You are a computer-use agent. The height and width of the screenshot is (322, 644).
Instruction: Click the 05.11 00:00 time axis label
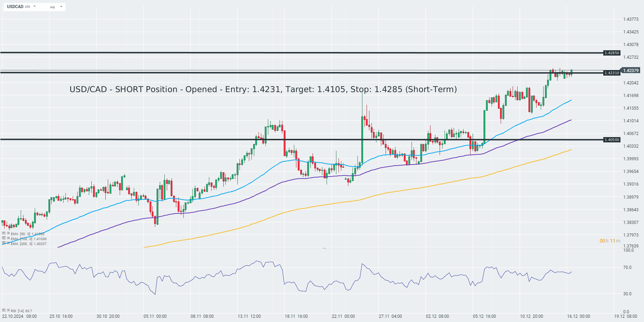pyautogui.click(x=155, y=316)
